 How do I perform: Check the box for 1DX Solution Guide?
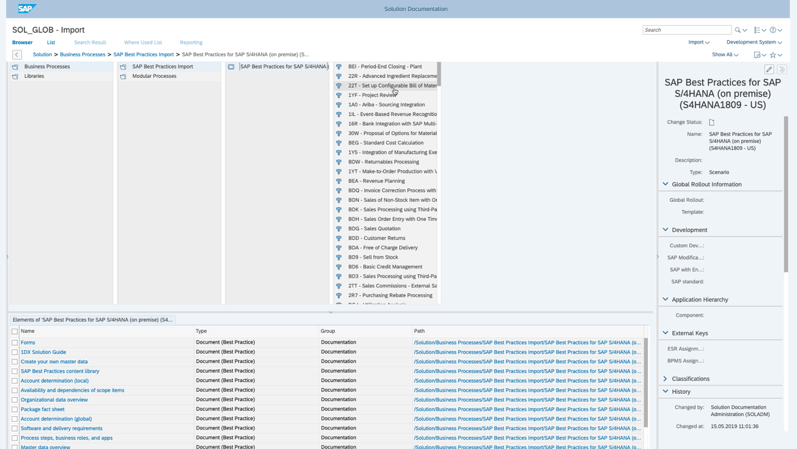(x=15, y=352)
